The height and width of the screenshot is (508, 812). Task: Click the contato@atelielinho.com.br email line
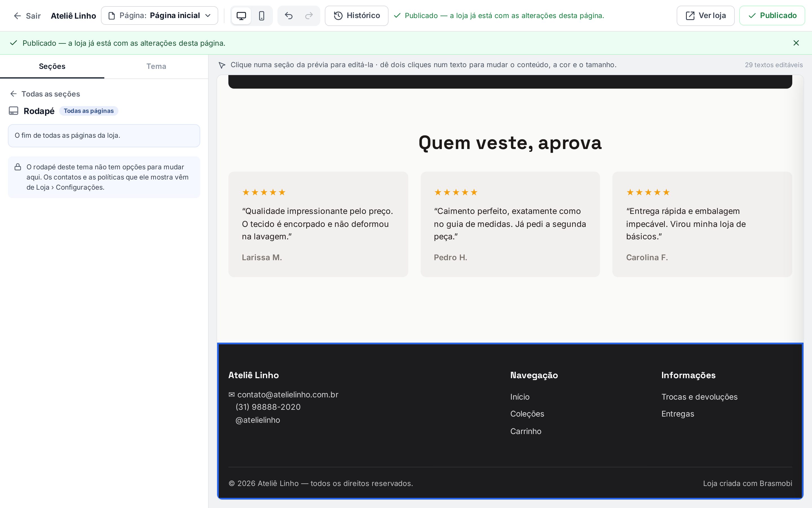tap(283, 395)
